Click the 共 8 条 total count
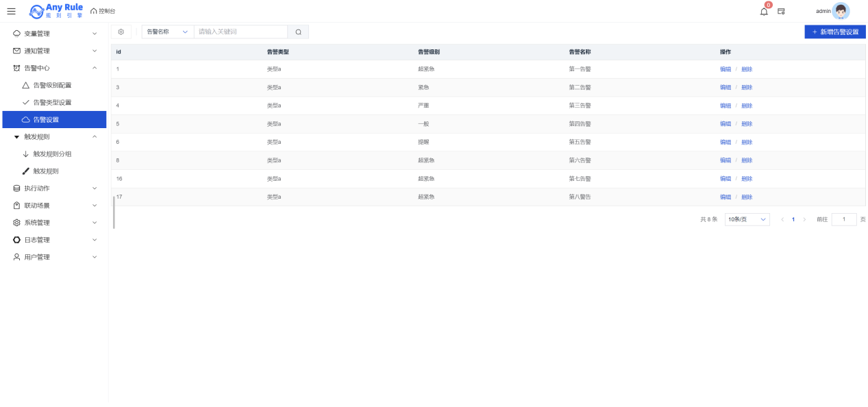The image size is (868, 407). (708, 219)
